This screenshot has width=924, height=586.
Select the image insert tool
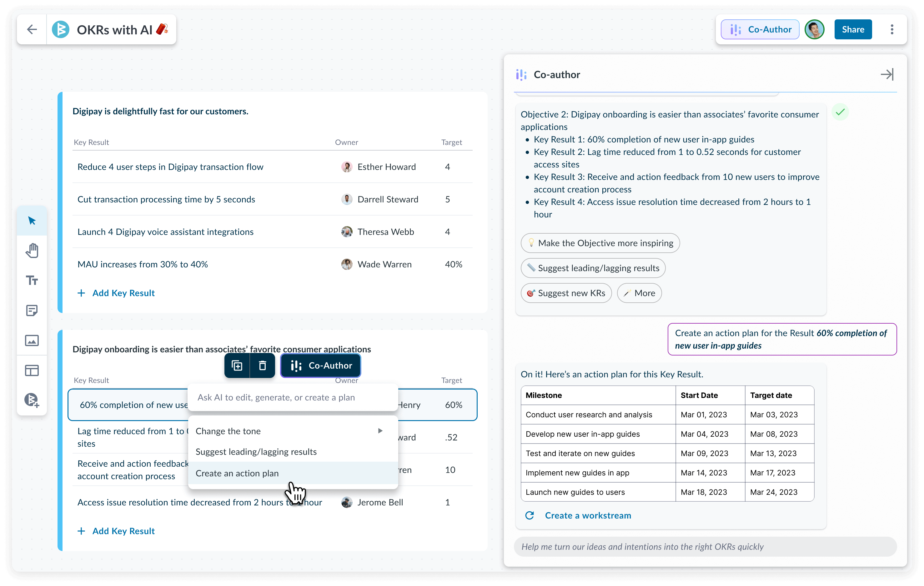pos(32,340)
